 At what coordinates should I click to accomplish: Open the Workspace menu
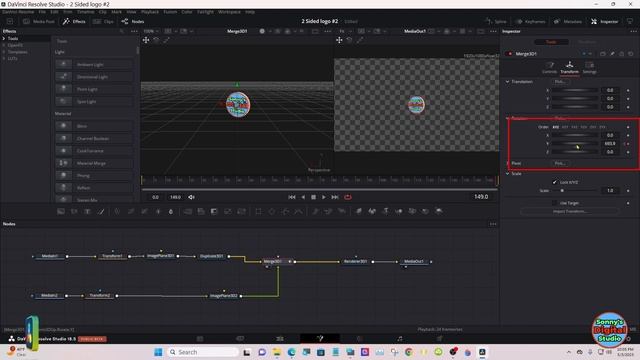coord(229,12)
